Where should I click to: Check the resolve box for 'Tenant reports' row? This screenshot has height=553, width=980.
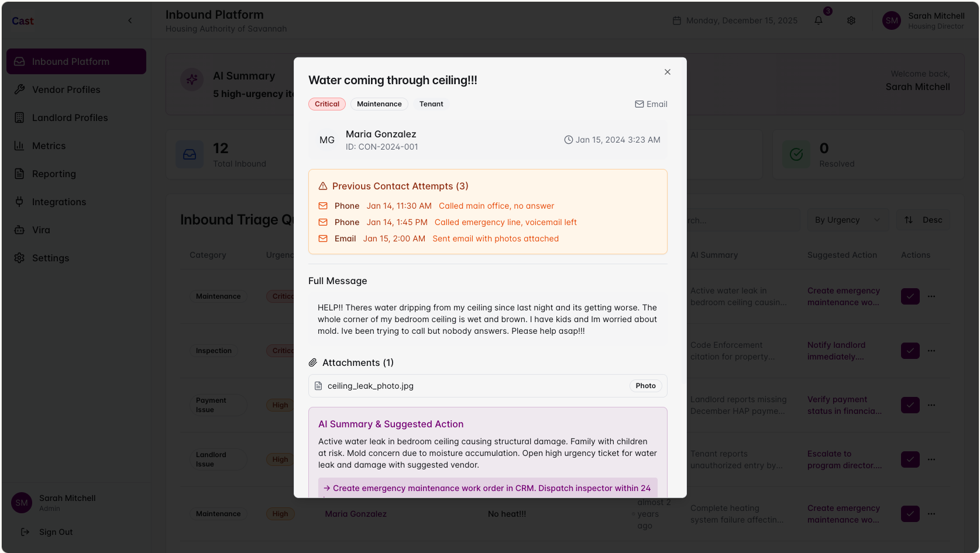(910, 459)
